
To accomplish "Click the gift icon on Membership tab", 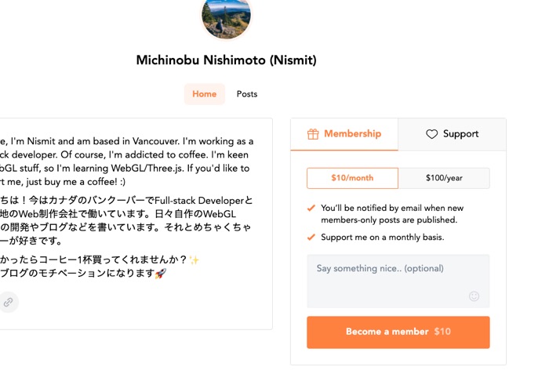I will pyautogui.click(x=313, y=134).
